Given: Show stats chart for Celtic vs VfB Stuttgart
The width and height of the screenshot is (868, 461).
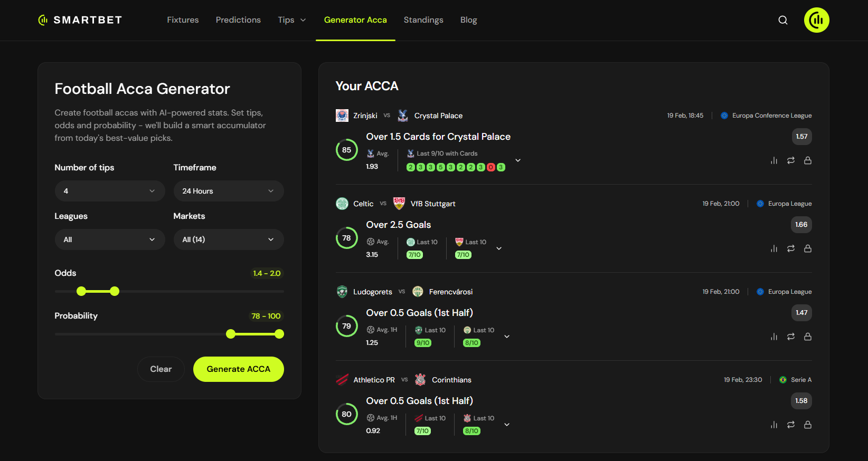Looking at the screenshot, I should 774,248.
